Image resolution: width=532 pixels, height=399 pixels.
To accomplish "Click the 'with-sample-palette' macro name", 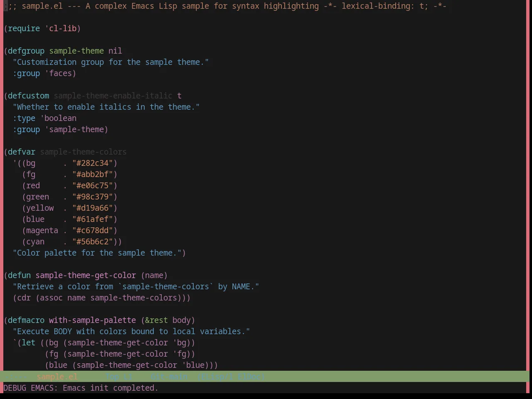I will tap(93, 320).
